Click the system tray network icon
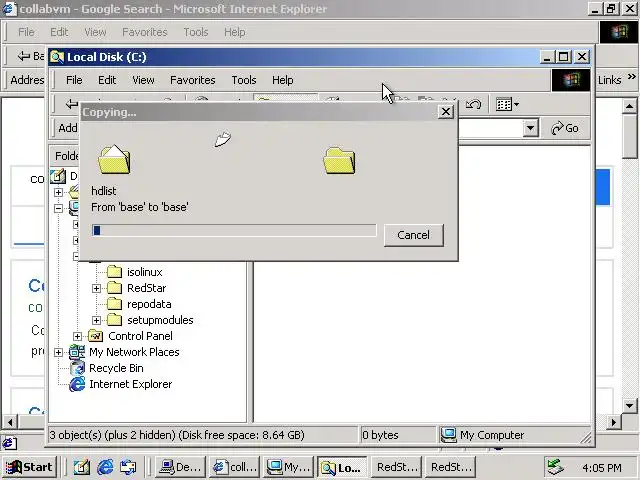 pos(555,467)
